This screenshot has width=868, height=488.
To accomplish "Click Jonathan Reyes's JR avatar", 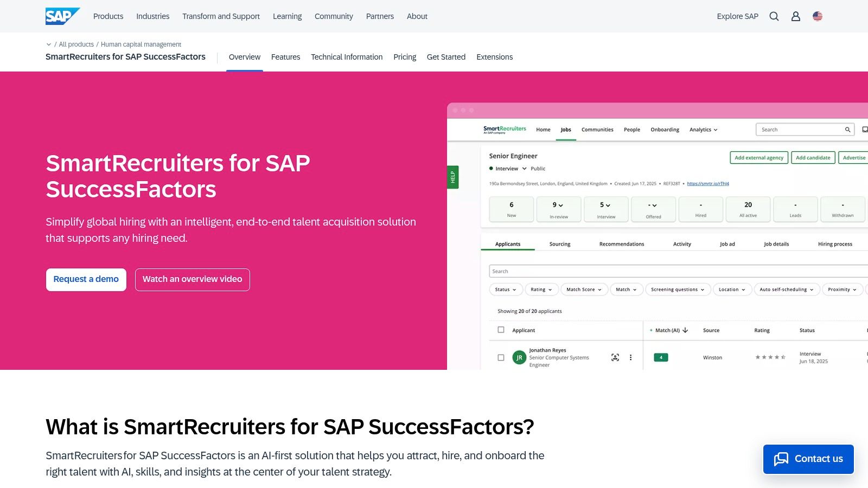I will (x=519, y=357).
